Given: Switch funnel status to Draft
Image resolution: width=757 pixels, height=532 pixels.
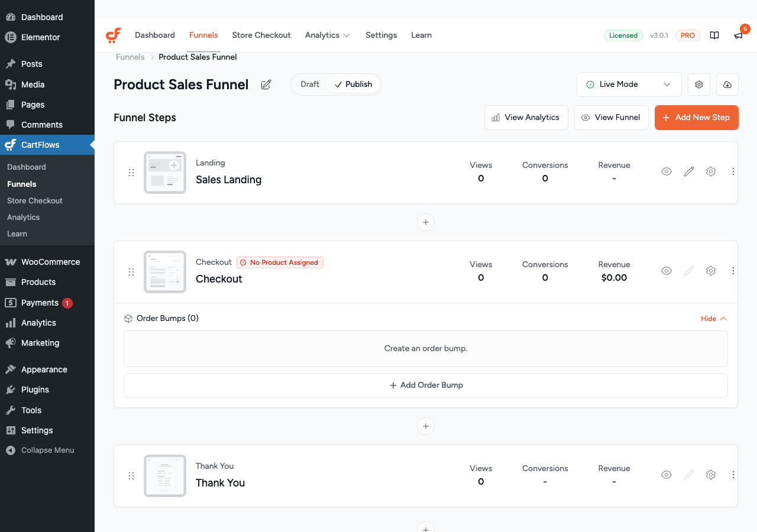Looking at the screenshot, I should (310, 85).
